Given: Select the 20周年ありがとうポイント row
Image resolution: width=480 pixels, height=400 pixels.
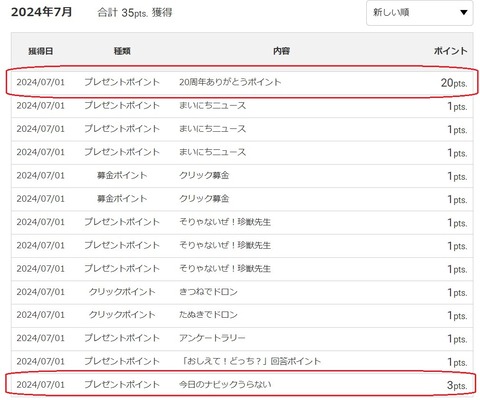Looking at the screenshot, I should 242,82.
